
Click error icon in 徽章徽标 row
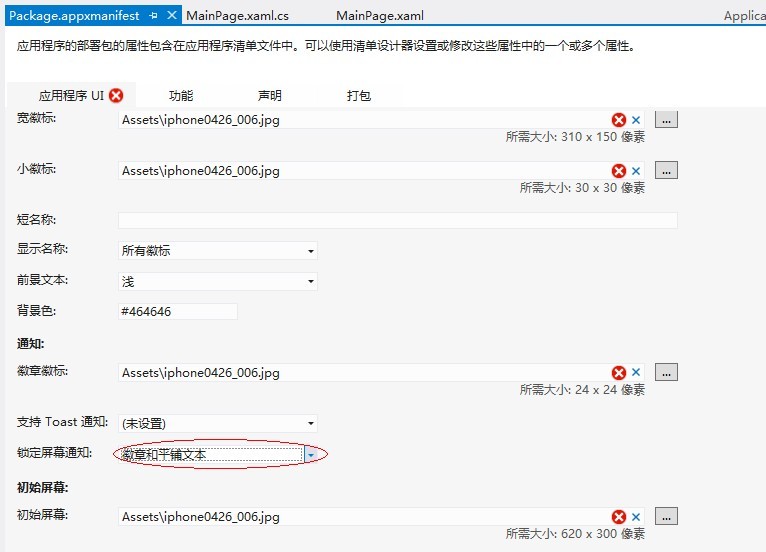pos(618,373)
